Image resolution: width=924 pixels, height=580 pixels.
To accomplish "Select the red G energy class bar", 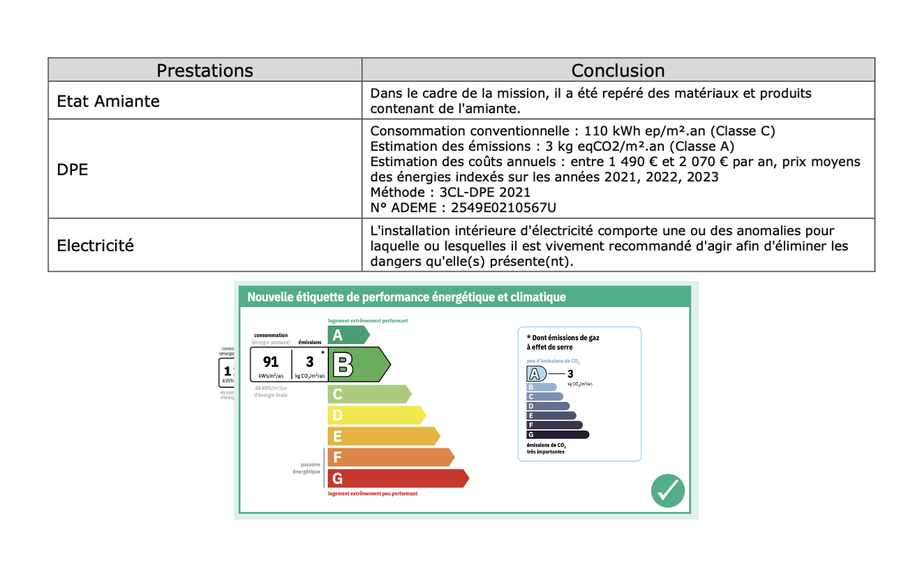I will click(397, 478).
